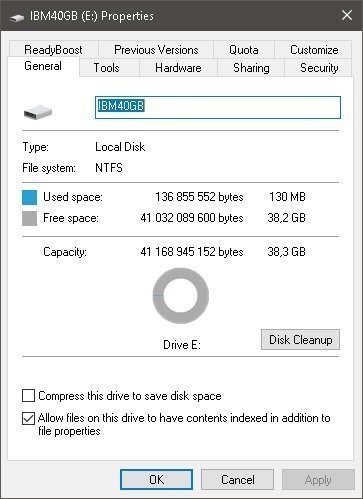Click the IBM40GB volume label field
363x499 pixels.
coord(218,107)
